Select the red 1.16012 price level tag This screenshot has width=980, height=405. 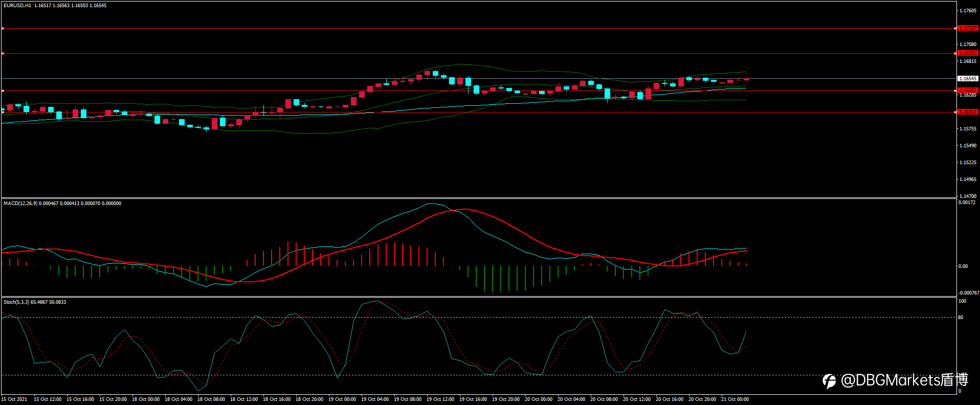pos(968,112)
